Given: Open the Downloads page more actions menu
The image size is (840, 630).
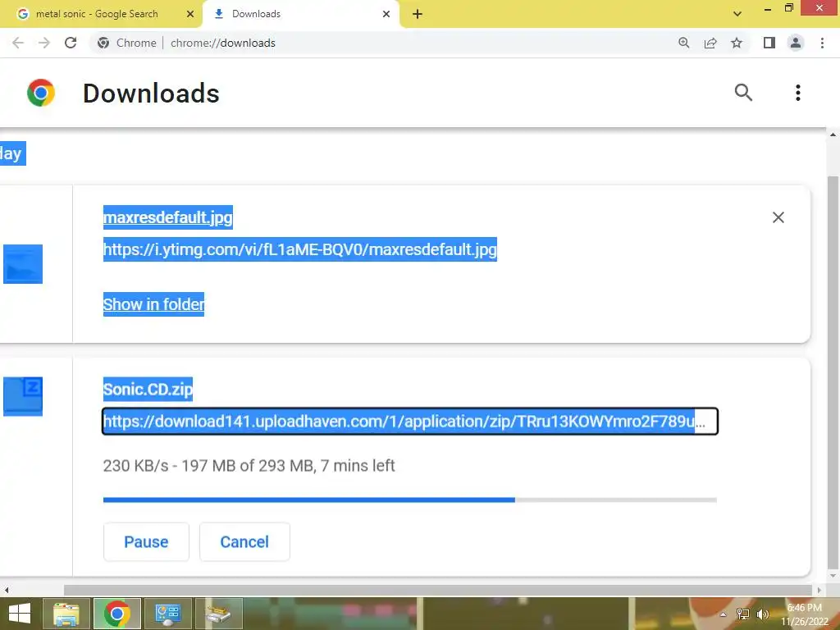Looking at the screenshot, I should (797, 93).
